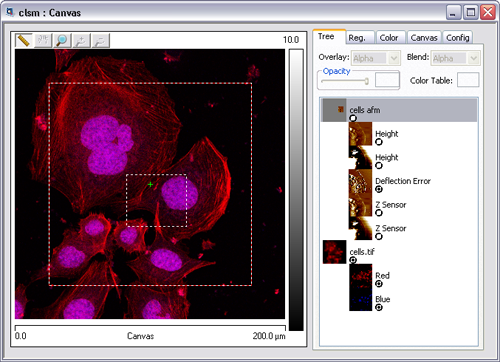The width and height of the screenshot is (500, 362).
Task: Toggle the Deflection Error radio button
Action: coord(379,189)
